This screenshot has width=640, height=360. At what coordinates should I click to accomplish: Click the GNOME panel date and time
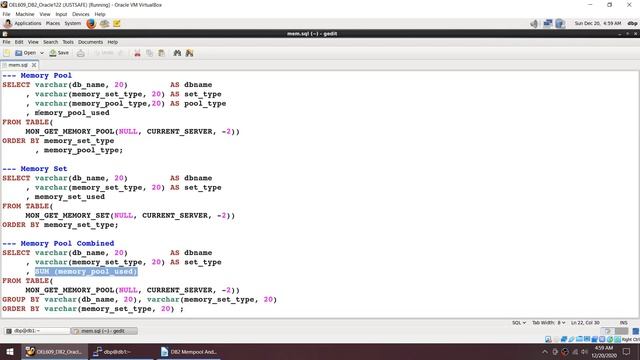coord(598,24)
